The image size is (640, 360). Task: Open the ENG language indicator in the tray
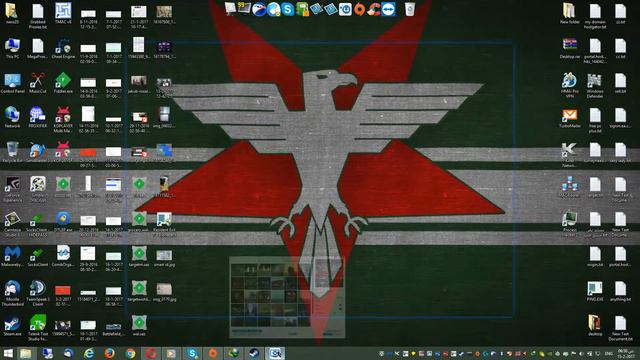click(609, 353)
